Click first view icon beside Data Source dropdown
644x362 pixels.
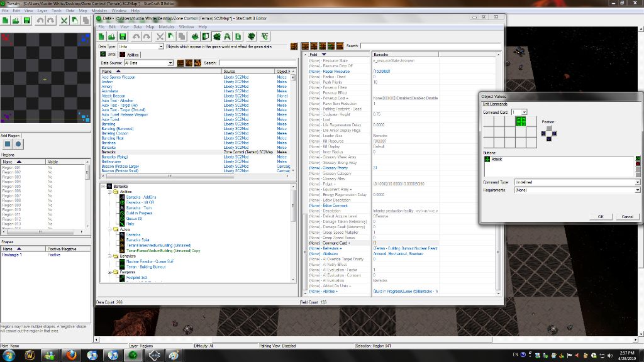(x=180, y=63)
